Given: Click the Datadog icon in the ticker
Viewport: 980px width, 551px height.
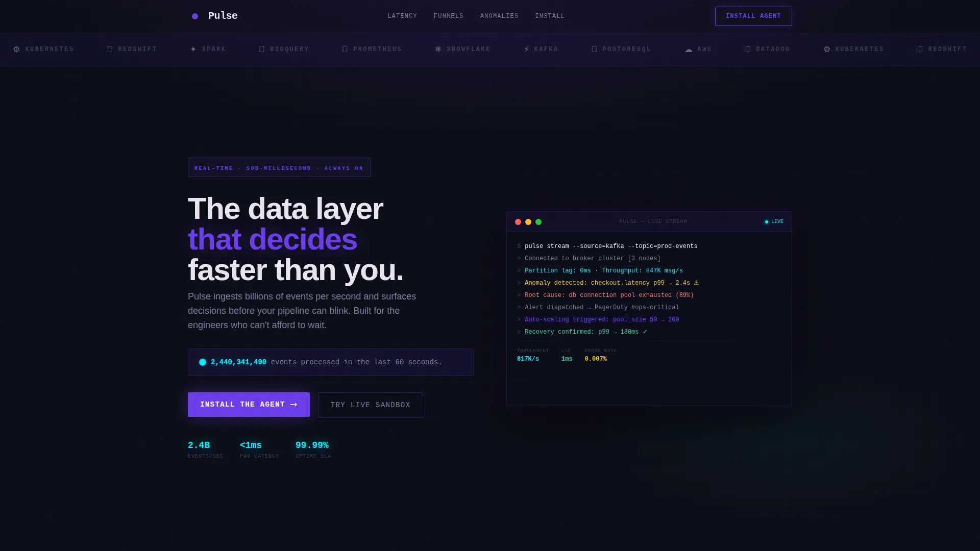Looking at the screenshot, I should point(748,49).
